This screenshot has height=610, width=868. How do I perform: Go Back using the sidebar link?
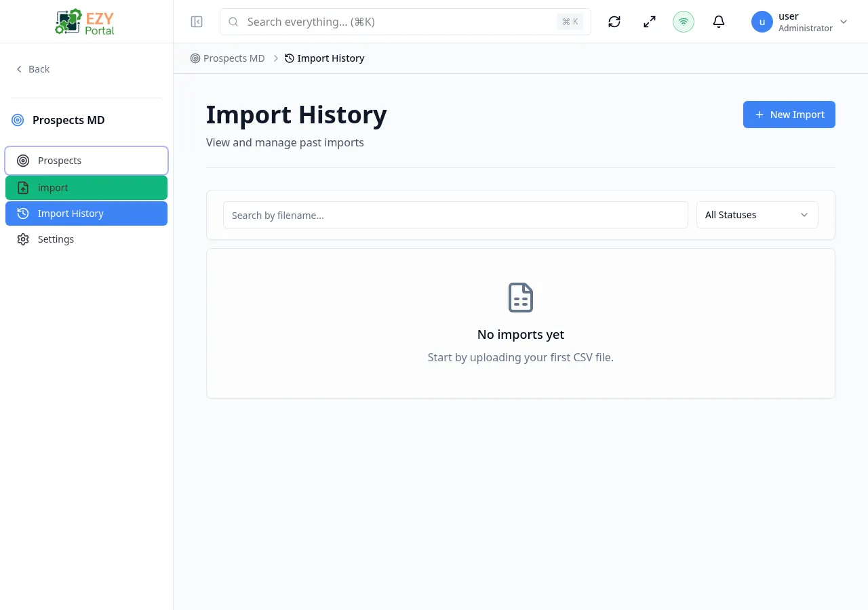(32, 68)
